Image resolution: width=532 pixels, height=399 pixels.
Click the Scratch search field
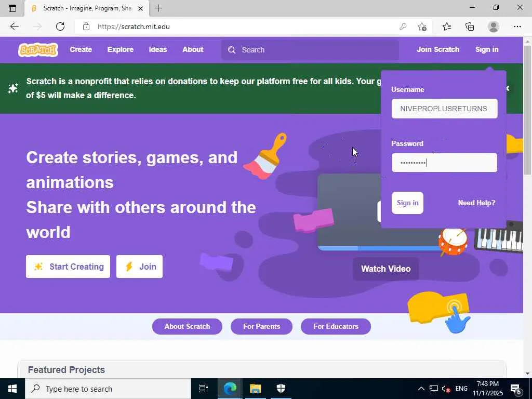(x=310, y=50)
